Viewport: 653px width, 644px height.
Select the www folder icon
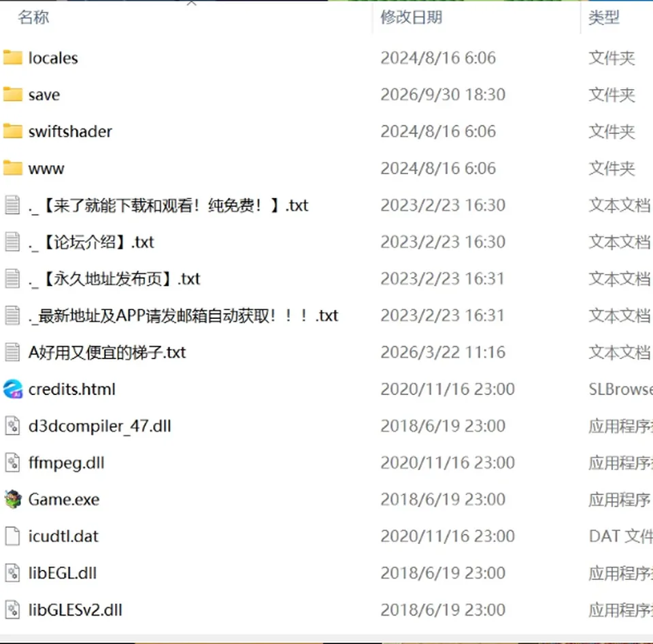12,168
